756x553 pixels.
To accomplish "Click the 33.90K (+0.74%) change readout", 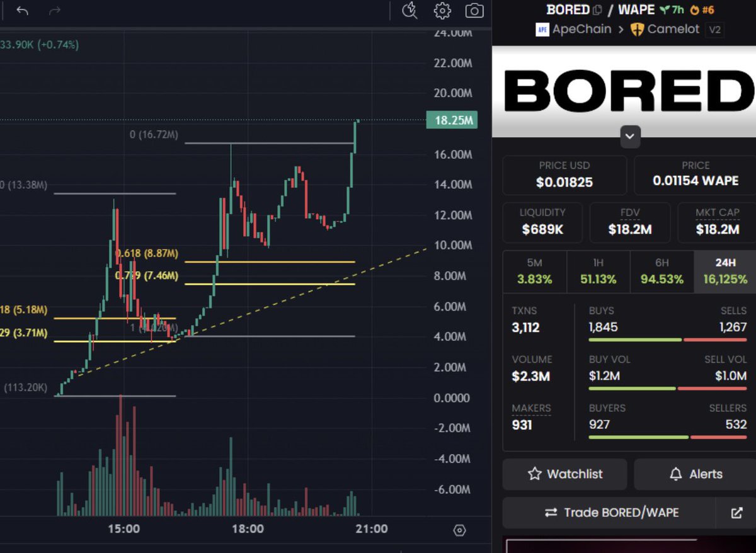I will point(40,45).
